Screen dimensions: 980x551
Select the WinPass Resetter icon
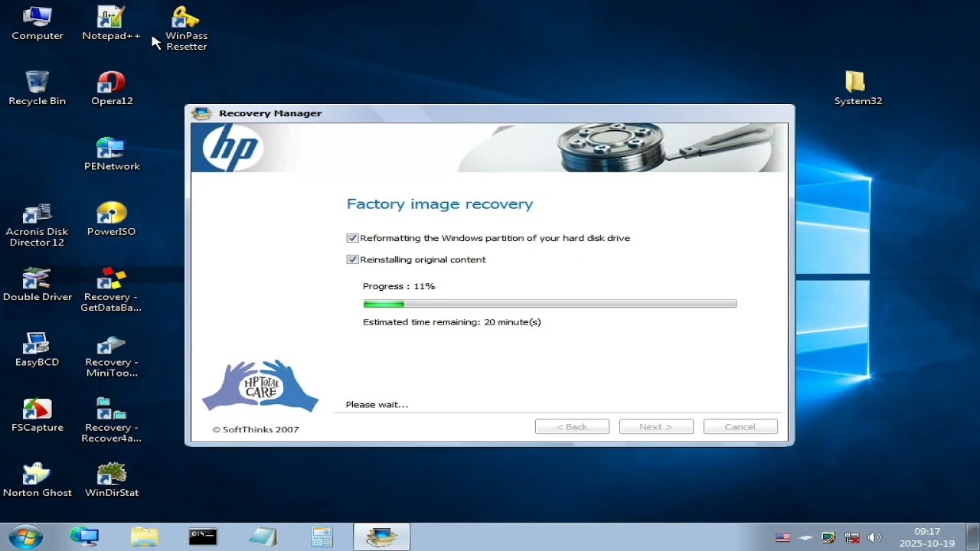(x=186, y=28)
